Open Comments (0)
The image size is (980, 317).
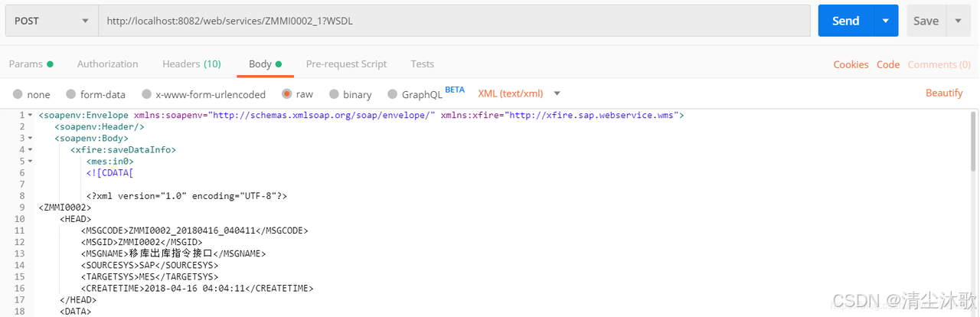939,65
